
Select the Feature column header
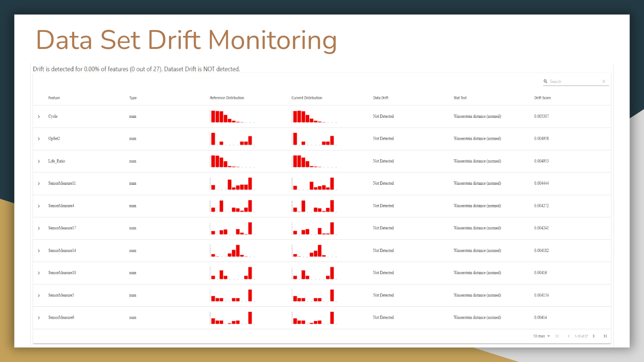[54, 98]
